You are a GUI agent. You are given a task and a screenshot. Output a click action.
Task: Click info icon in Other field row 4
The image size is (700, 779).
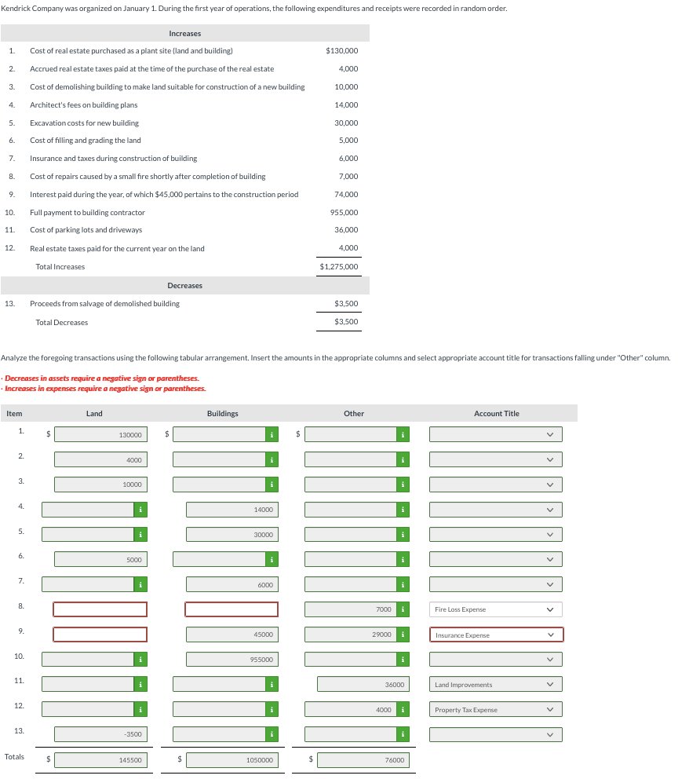click(x=403, y=510)
